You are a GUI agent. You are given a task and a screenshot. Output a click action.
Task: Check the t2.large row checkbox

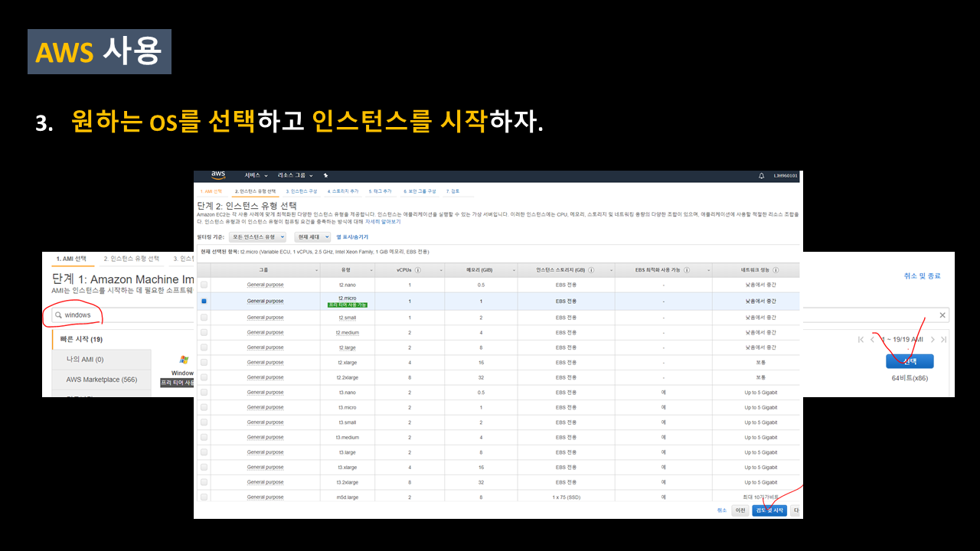pos(204,347)
